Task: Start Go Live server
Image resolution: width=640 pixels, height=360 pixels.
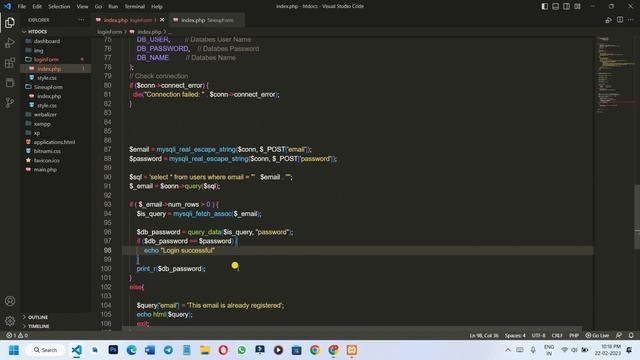Action: pyautogui.click(x=598, y=336)
